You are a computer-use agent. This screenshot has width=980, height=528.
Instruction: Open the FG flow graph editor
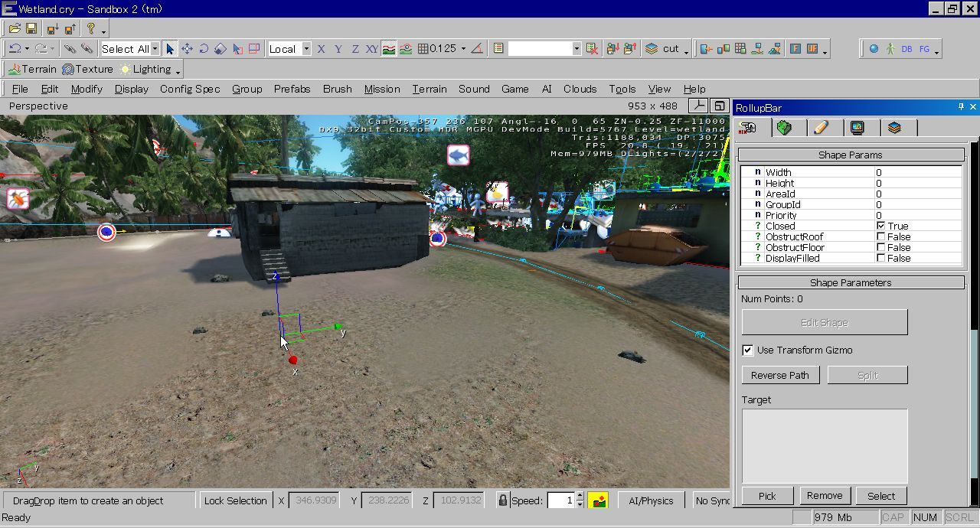(924, 48)
